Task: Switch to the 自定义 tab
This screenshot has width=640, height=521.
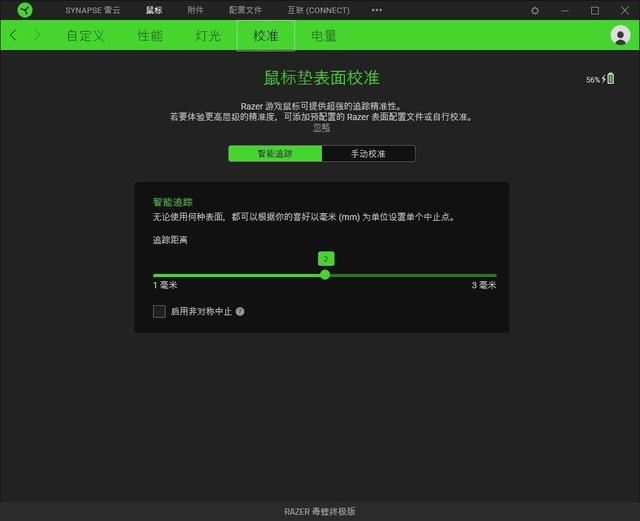Action: pos(86,36)
